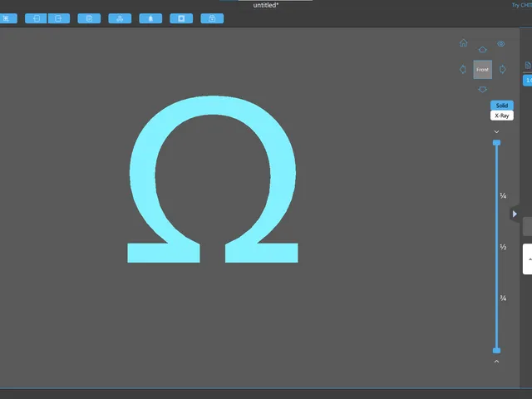Click the select-all grid icon at toolbar's left edge
532x399 pixels.
[7, 18]
